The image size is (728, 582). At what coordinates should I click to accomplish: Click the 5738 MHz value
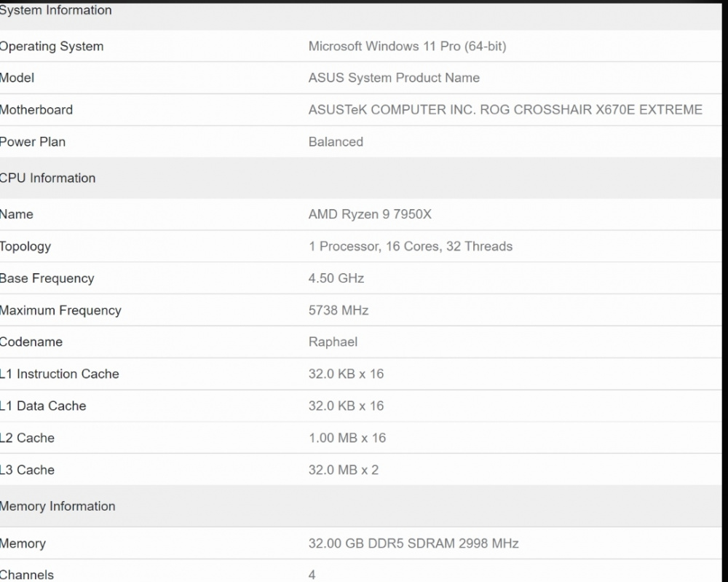339,310
